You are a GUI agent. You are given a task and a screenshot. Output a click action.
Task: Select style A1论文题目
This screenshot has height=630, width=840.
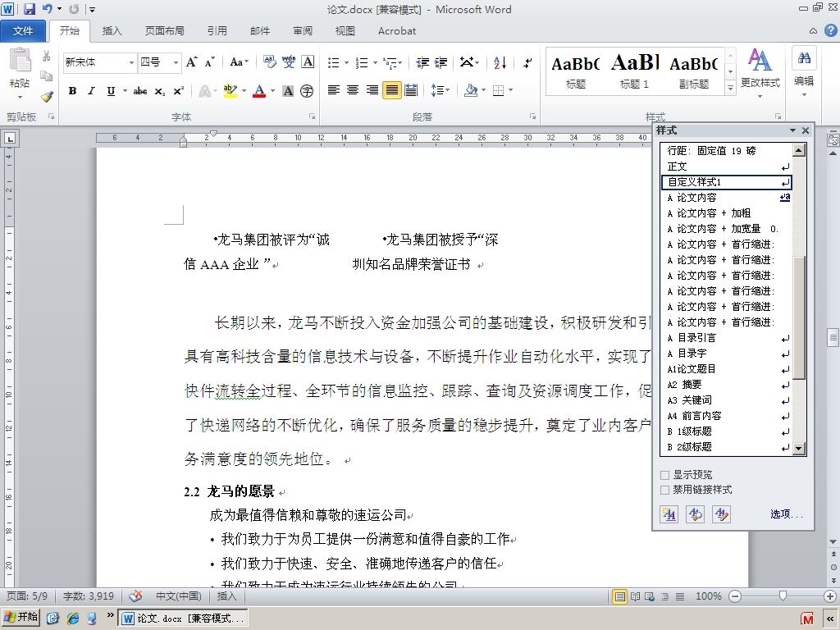[727, 369]
